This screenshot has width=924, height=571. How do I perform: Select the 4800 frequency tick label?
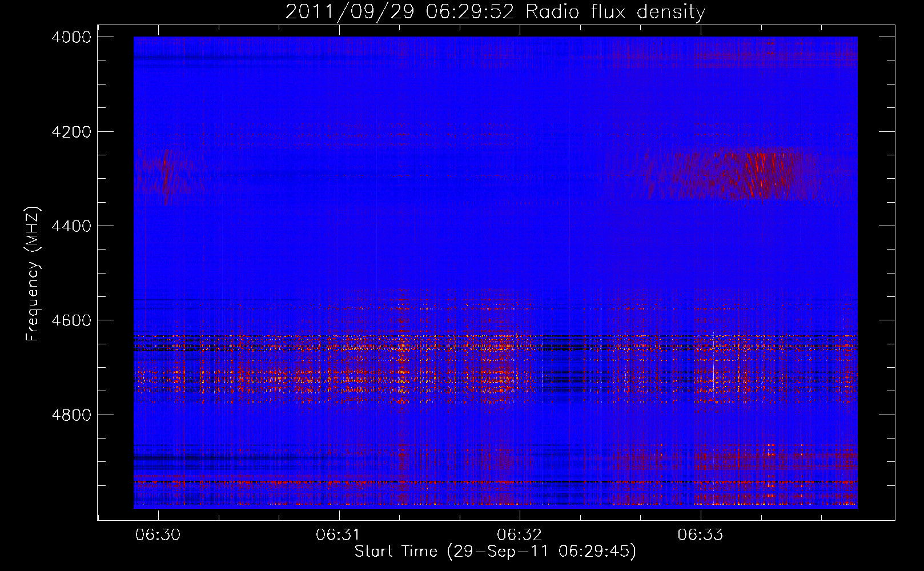coord(71,415)
